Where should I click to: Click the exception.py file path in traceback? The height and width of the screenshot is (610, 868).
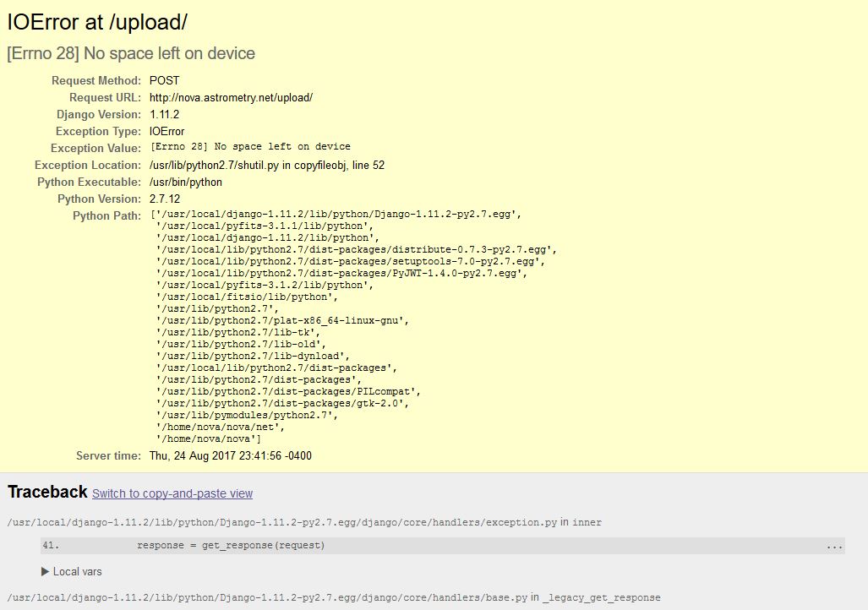tap(281, 522)
